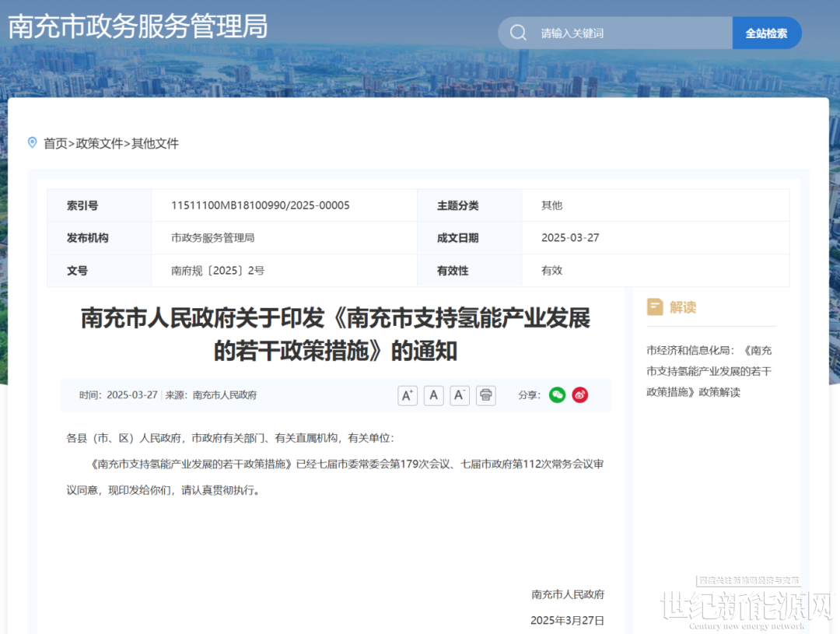Decrease font size with A- button
Viewport: 840px width, 634px height.
(460, 395)
